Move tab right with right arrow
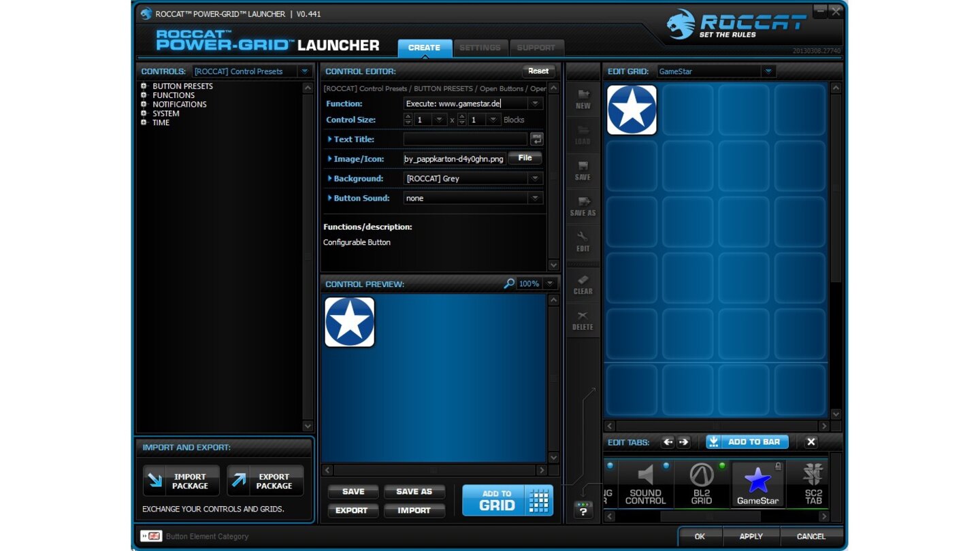Screen dimensions: 980x551 [x=684, y=442]
